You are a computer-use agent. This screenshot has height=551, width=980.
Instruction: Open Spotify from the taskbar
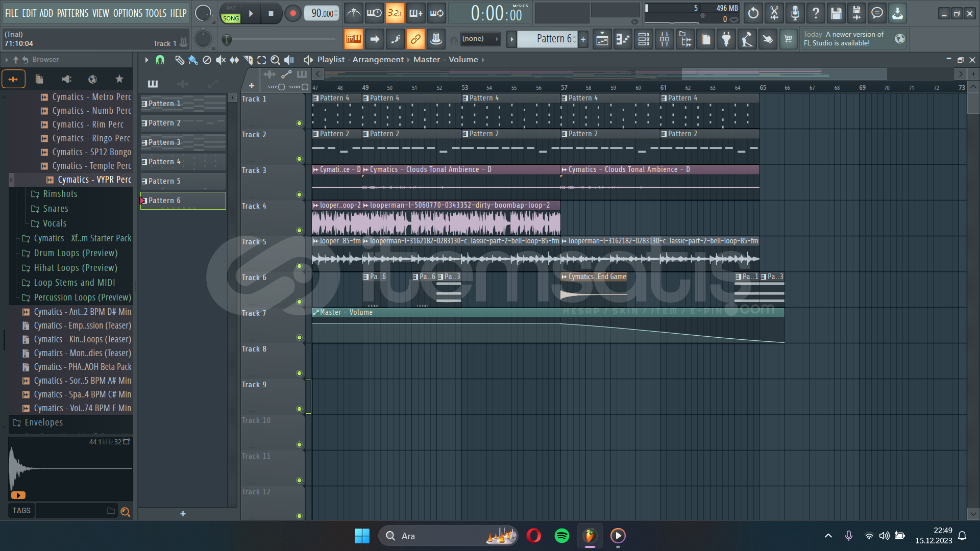pos(561,536)
